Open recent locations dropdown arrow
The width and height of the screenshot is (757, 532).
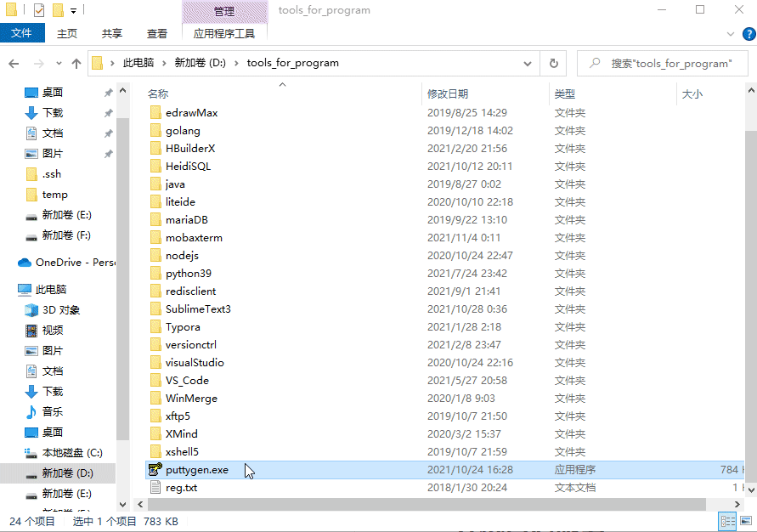[x=59, y=63]
